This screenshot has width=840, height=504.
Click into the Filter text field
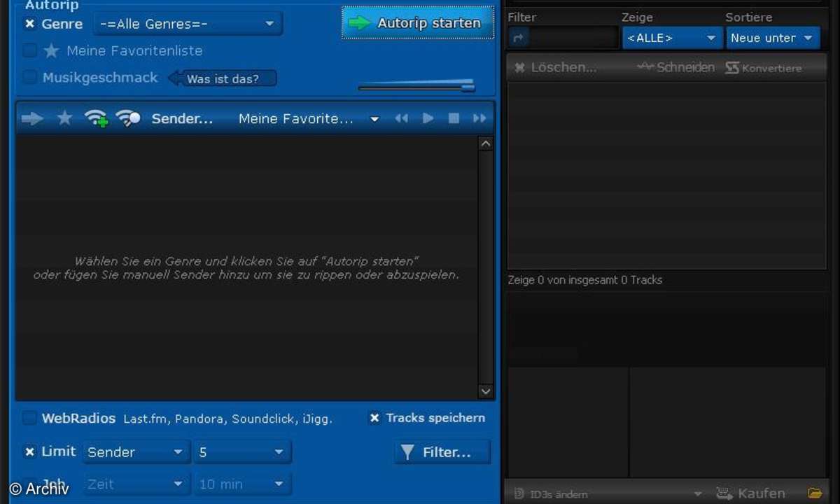(x=573, y=38)
